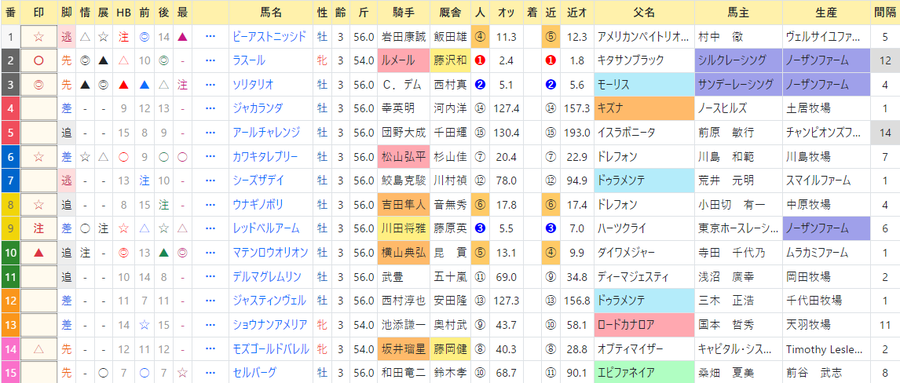
Task: Open the ellipsis menu for デルマグレムリン
Action: (210, 276)
